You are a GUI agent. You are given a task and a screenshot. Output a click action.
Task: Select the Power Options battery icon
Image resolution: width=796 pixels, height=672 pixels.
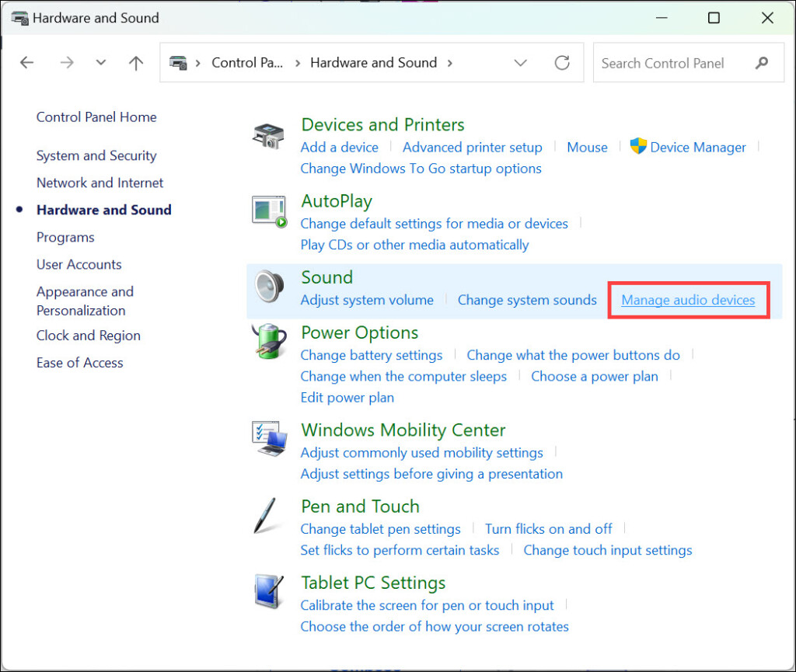tap(269, 343)
